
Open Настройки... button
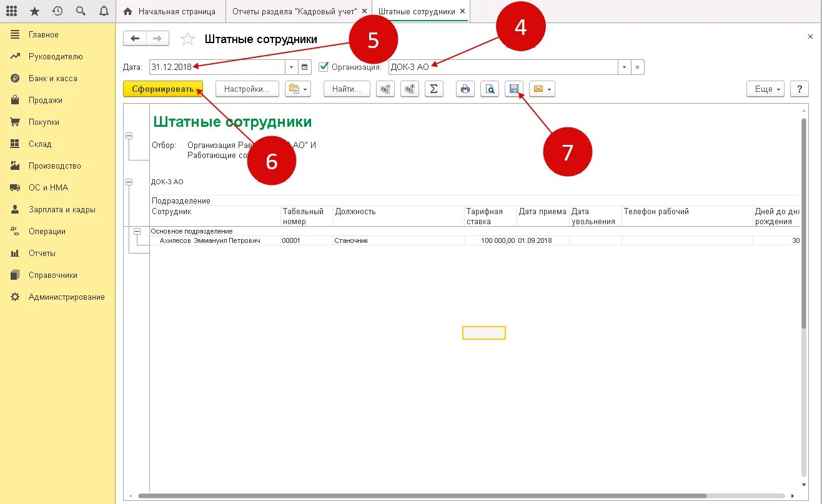pyautogui.click(x=247, y=89)
